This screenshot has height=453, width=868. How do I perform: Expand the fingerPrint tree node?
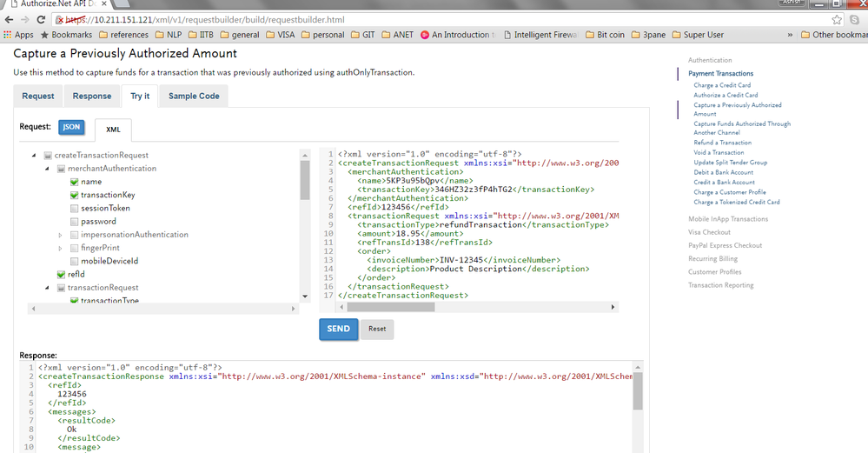tap(60, 248)
